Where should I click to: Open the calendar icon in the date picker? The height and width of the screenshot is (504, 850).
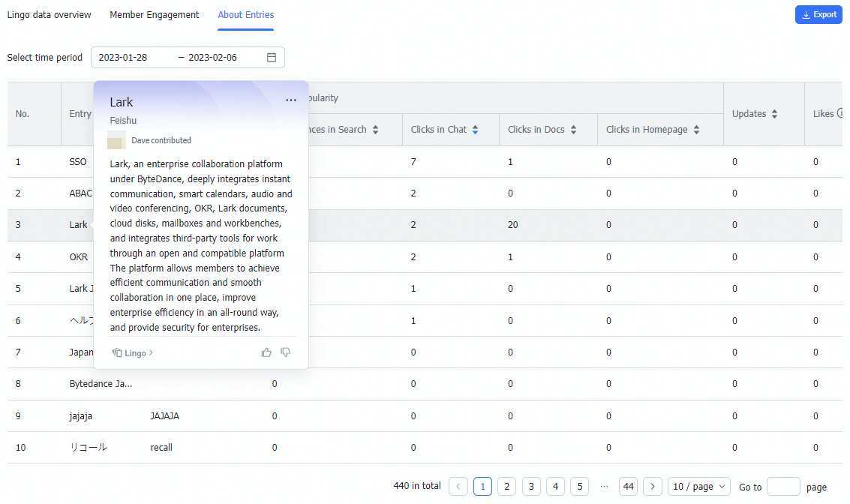(271, 57)
